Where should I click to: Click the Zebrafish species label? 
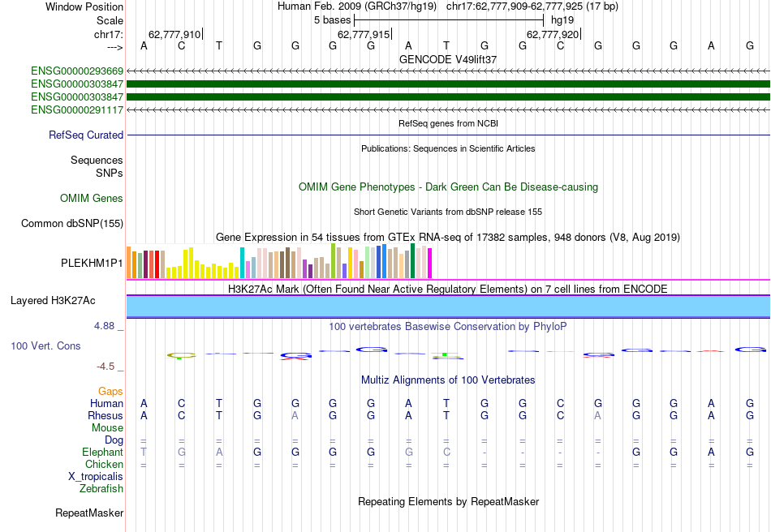pos(101,489)
